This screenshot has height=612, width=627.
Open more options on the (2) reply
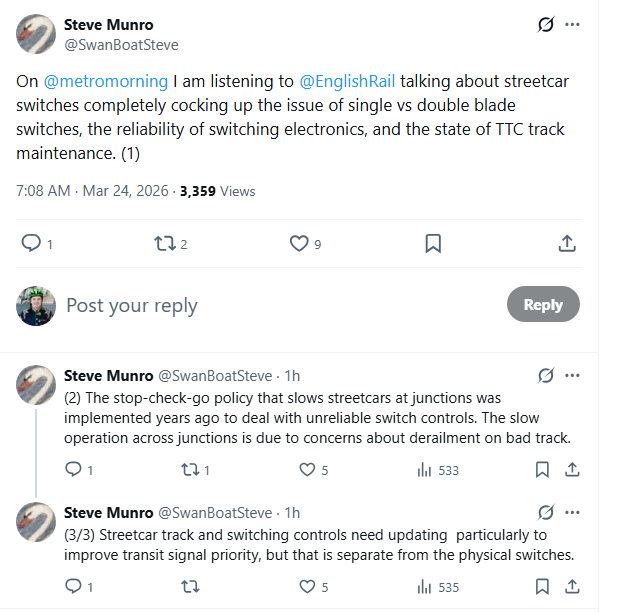[x=572, y=376]
